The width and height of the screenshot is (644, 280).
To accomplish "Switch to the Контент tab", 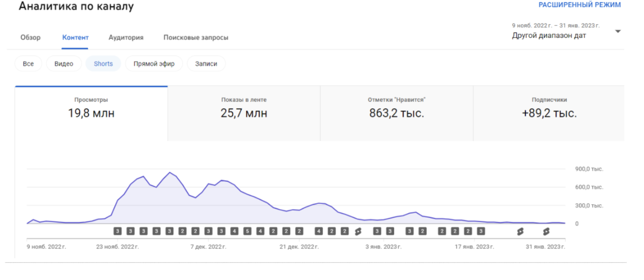I will tap(75, 37).
